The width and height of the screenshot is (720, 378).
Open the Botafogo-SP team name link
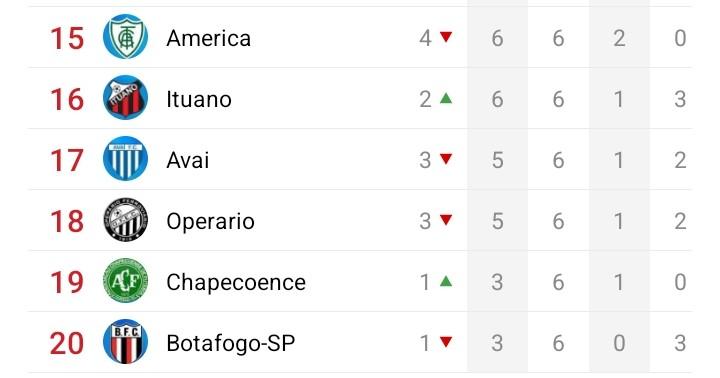pyautogui.click(x=231, y=343)
